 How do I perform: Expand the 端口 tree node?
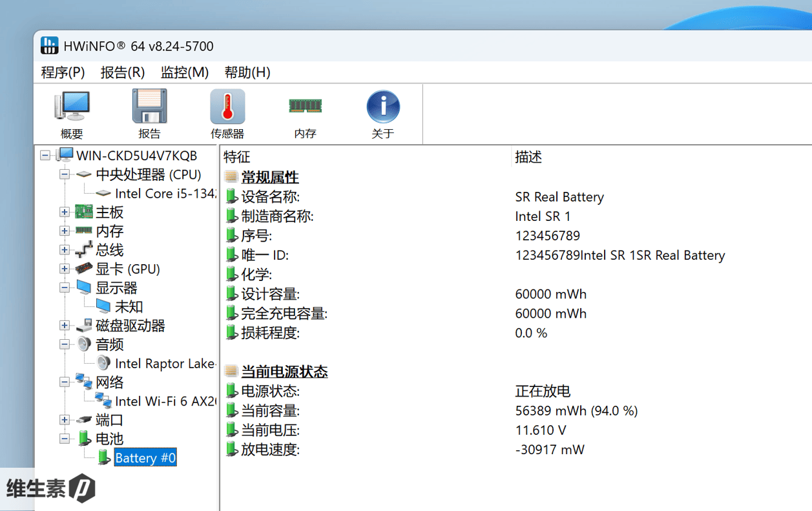point(65,420)
